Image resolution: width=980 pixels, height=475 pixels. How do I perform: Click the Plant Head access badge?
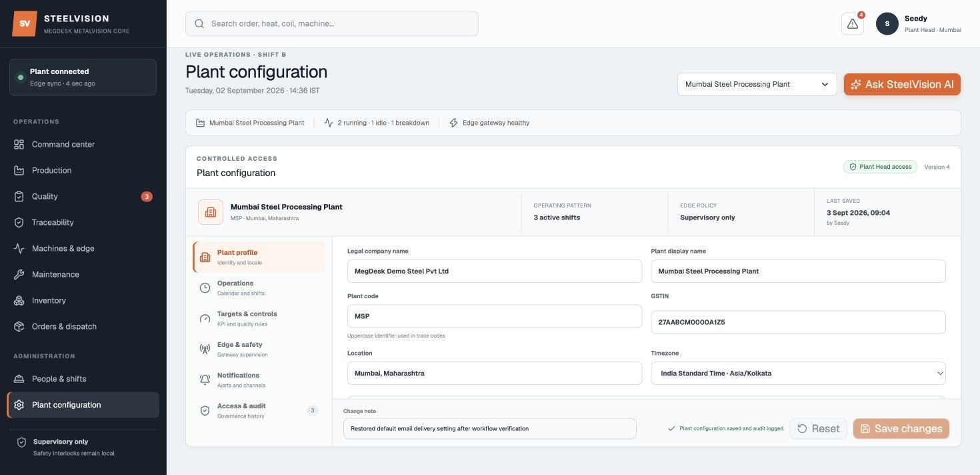click(880, 167)
